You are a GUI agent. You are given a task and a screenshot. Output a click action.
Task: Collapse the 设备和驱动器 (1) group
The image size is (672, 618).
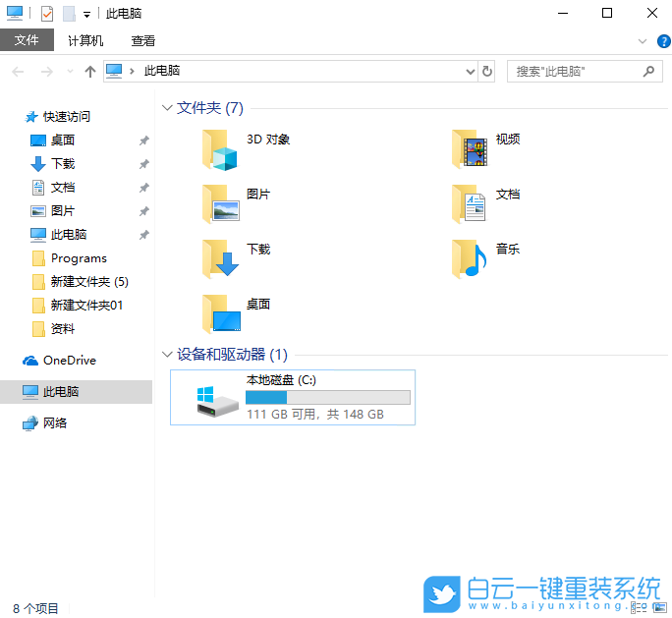pyautogui.click(x=167, y=354)
